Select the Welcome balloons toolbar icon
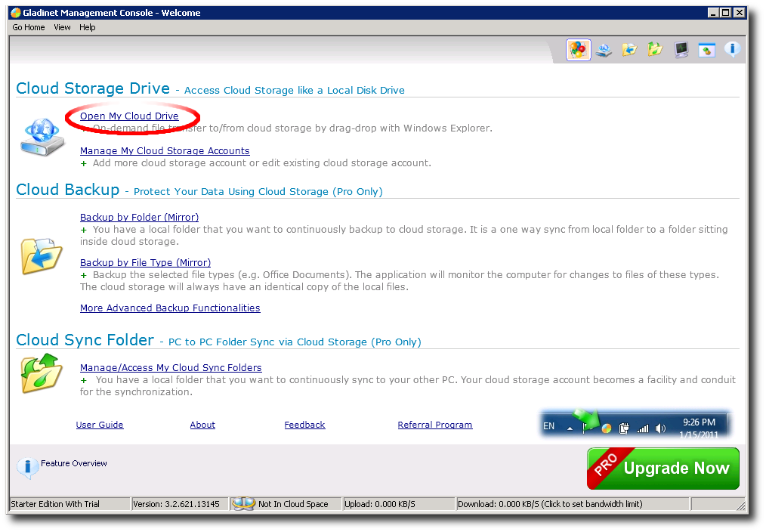This screenshot has height=532, width=766. click(x=578, y=50)
